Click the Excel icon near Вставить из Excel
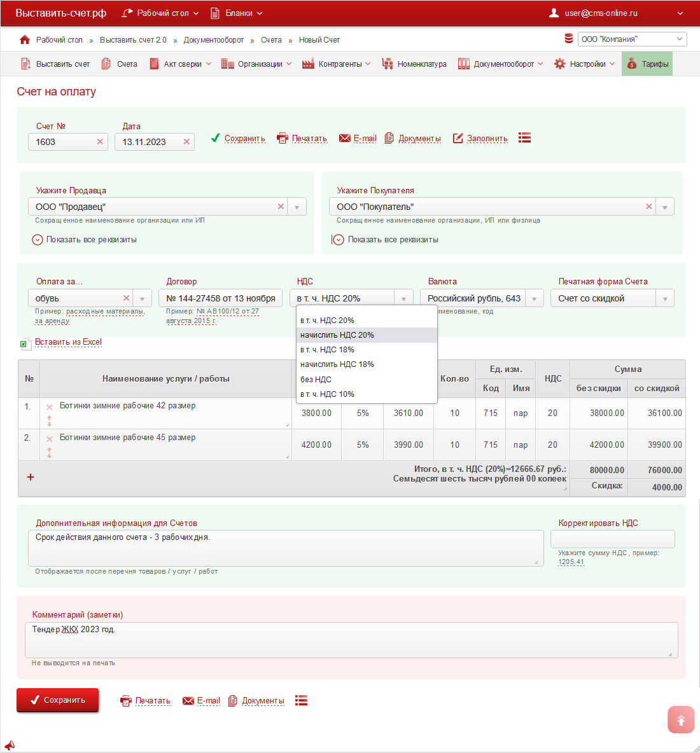The height and width of the screenshot is (753, 700). pyautogui.click(x=25, y=343)
